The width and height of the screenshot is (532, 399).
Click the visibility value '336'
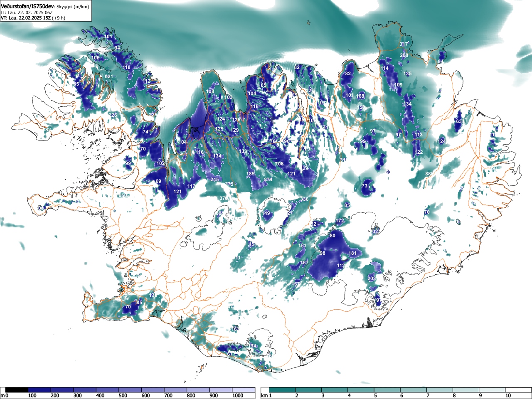coord(305,199)
